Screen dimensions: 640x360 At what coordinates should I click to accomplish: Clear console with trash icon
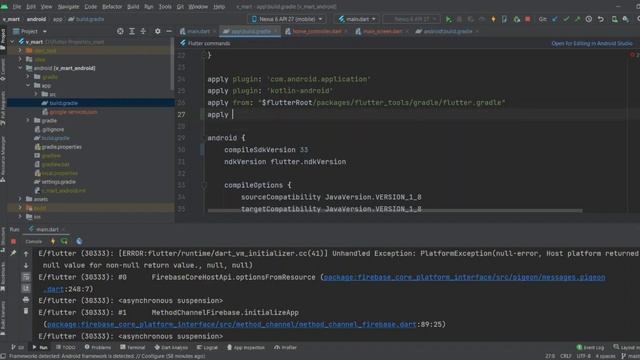[26, 311]
